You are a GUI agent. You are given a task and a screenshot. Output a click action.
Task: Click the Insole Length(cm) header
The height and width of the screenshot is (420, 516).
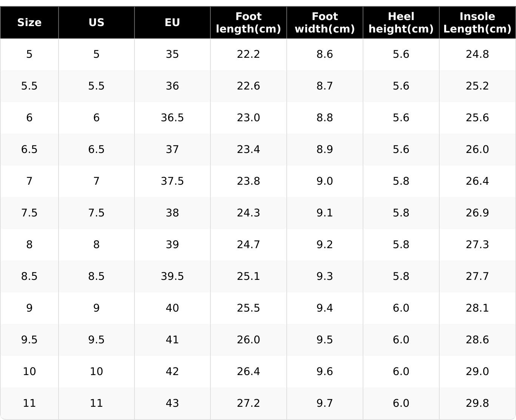477,23
